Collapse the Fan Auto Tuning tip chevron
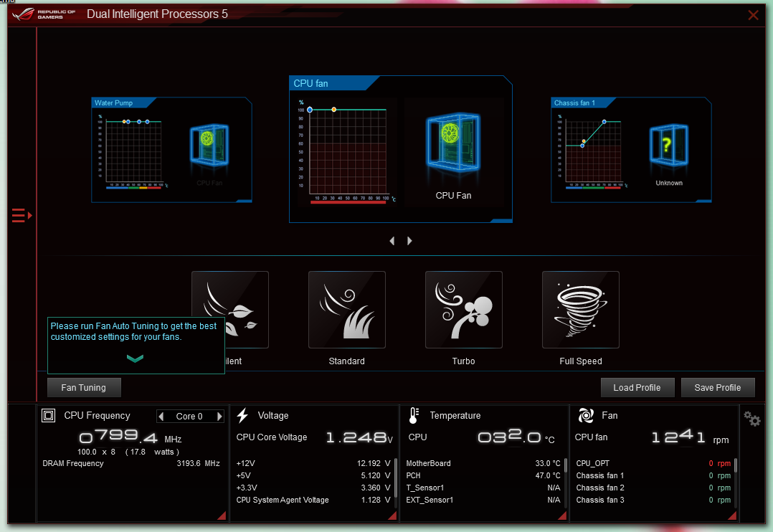 click(x=135, y=358)
